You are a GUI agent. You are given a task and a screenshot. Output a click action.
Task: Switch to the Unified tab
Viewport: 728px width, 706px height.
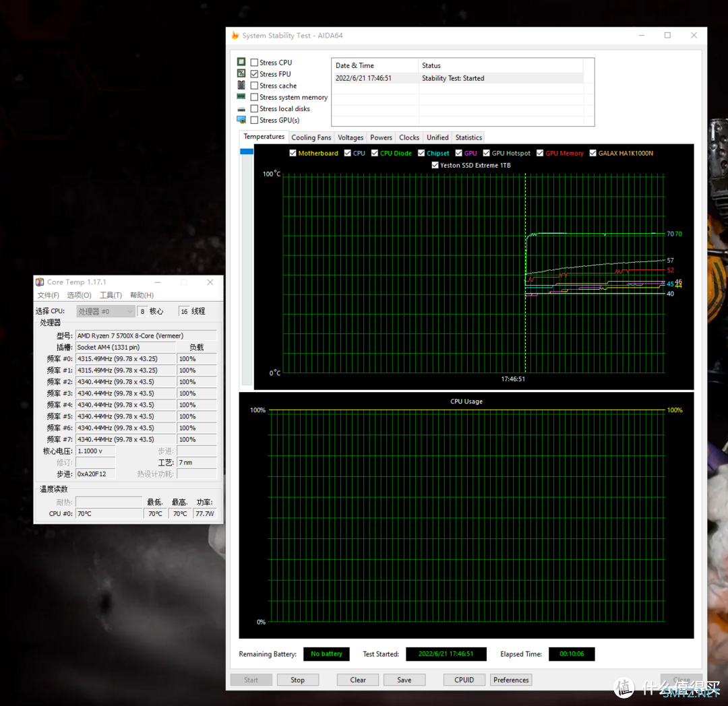(437, 137)
